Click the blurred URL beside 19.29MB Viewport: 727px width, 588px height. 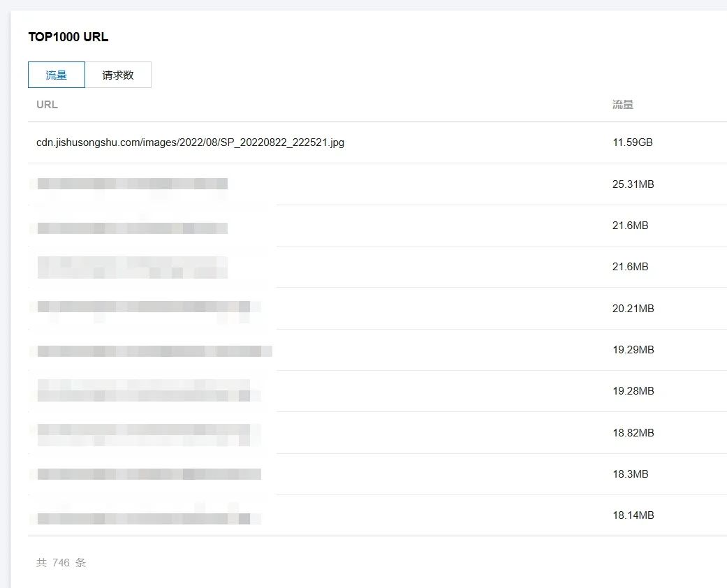[x=154, y=351]
